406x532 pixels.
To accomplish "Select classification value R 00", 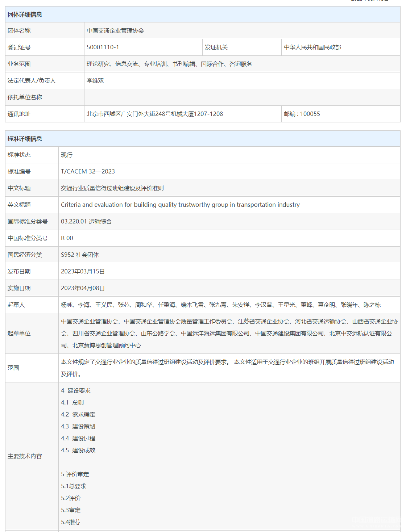I will 67,238.
